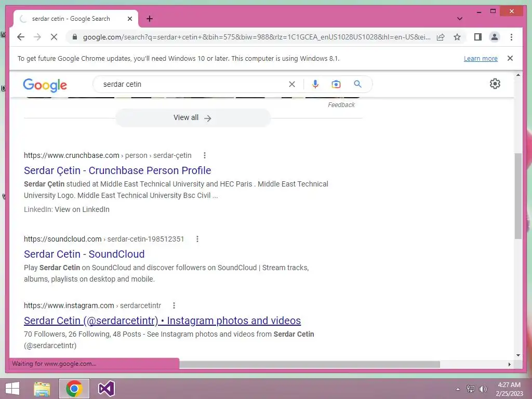Open the network tray icon
Image resolution: width=532 pixels, height=399 pixels.
pyautogui.click(x=470, y=389)
